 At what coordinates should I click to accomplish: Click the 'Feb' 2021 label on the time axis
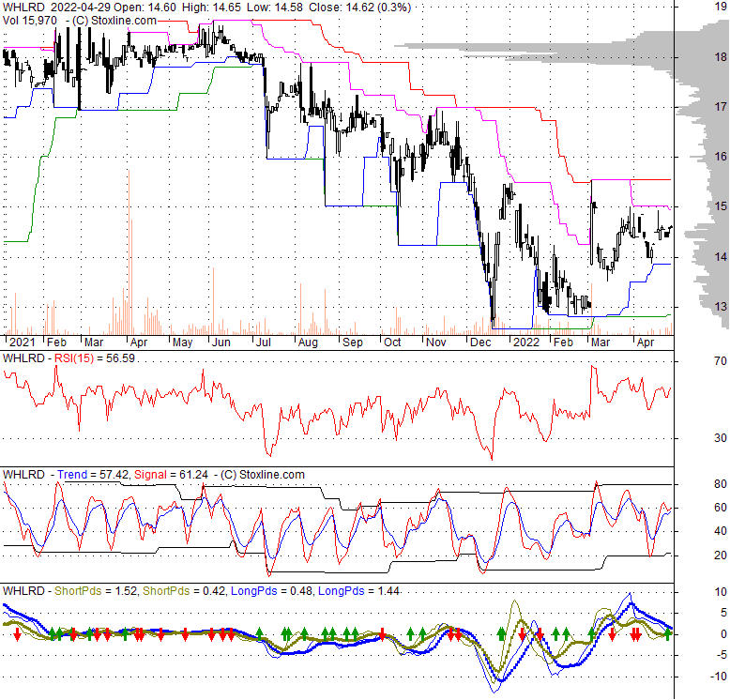coord(57,342)
